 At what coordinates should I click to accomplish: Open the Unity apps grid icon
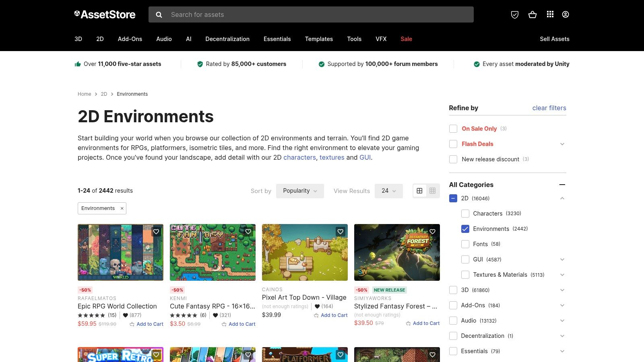[x=549, y=14]
